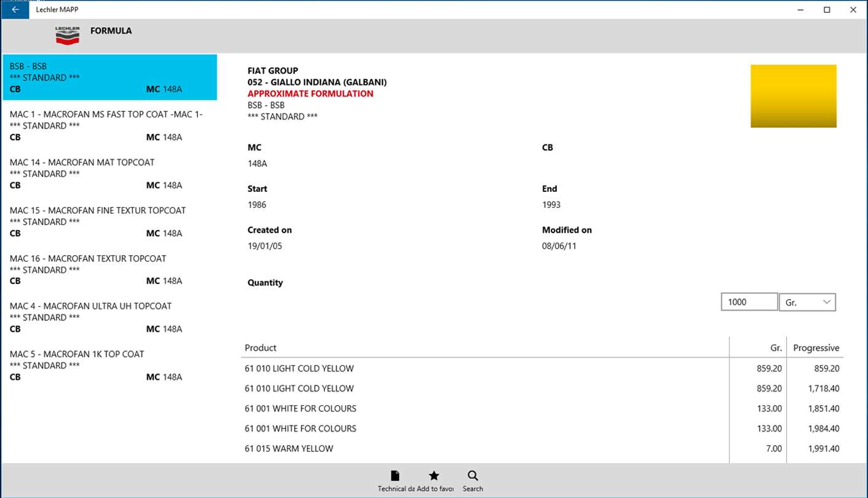Open the Technical data sheet

tap(395, 481)
